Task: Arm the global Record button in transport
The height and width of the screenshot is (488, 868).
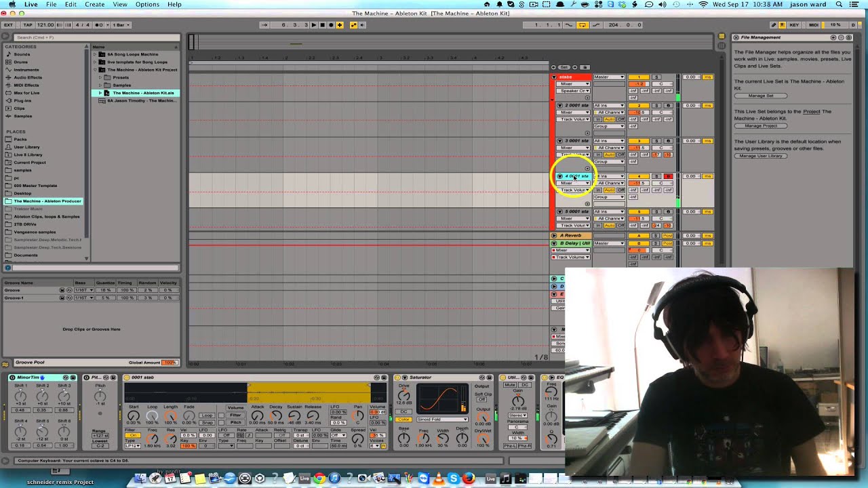Action: coord(331,25)
